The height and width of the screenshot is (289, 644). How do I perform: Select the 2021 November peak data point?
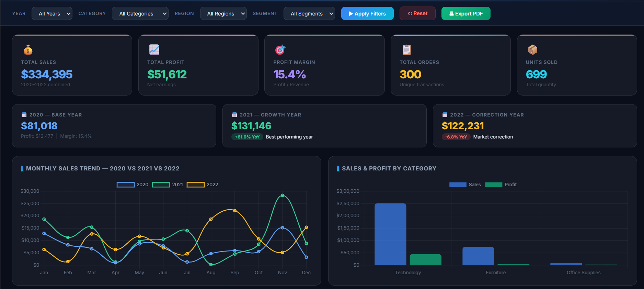[x=283, y=195]
